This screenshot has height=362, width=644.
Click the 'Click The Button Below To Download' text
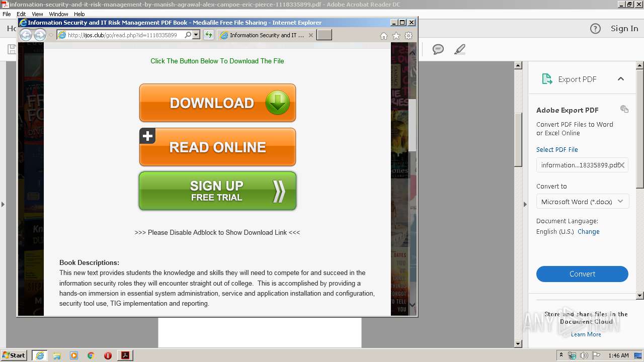pos(217,61)
